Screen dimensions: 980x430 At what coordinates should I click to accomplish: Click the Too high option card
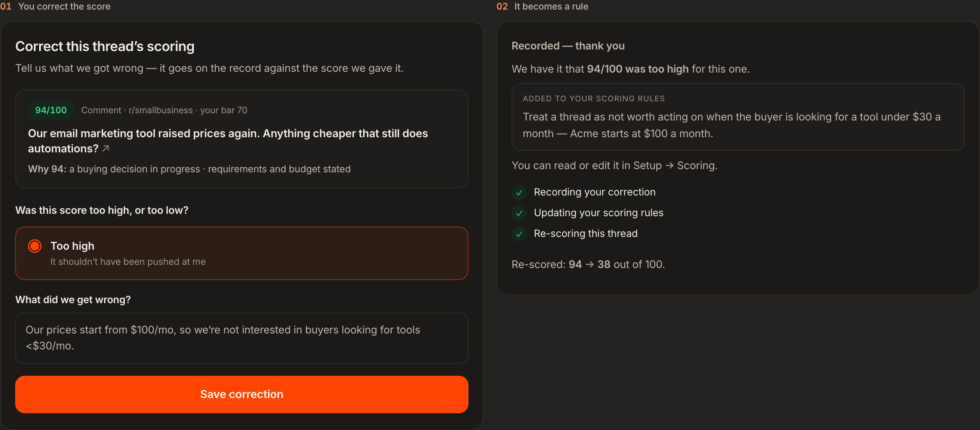coord(241,253)
